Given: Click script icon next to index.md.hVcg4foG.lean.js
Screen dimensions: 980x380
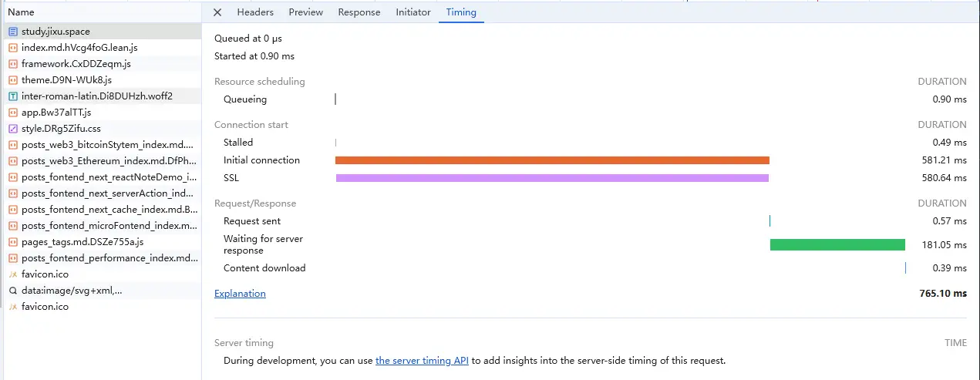Looking at the screenshot, I should click(13, 48).
